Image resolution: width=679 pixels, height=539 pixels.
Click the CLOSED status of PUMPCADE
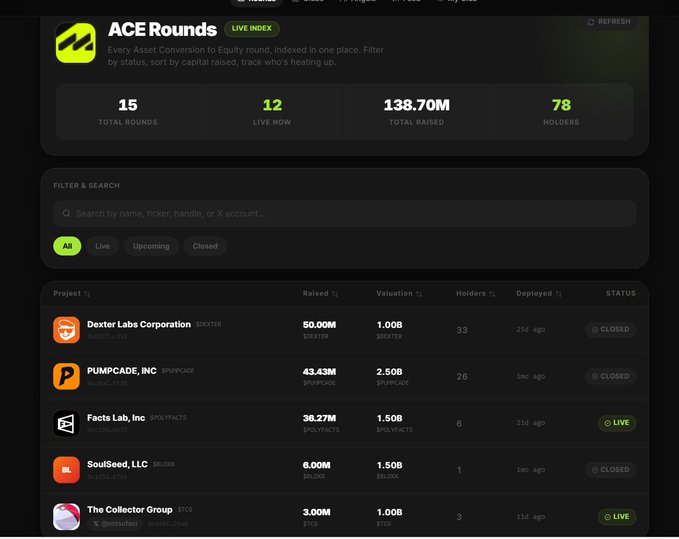[x=611, y=376]
